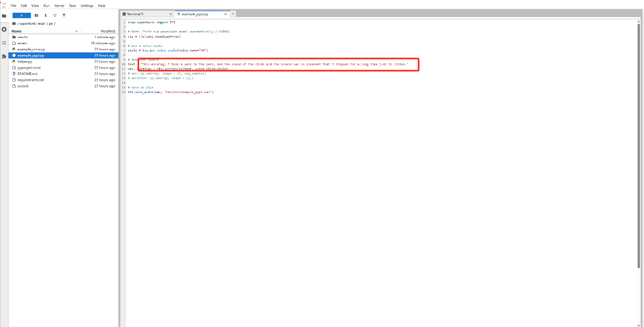Image resolution: width=644 pixels, height=327 pixels.
Task: Add a new launcher tab with plus
Action: 233,14
